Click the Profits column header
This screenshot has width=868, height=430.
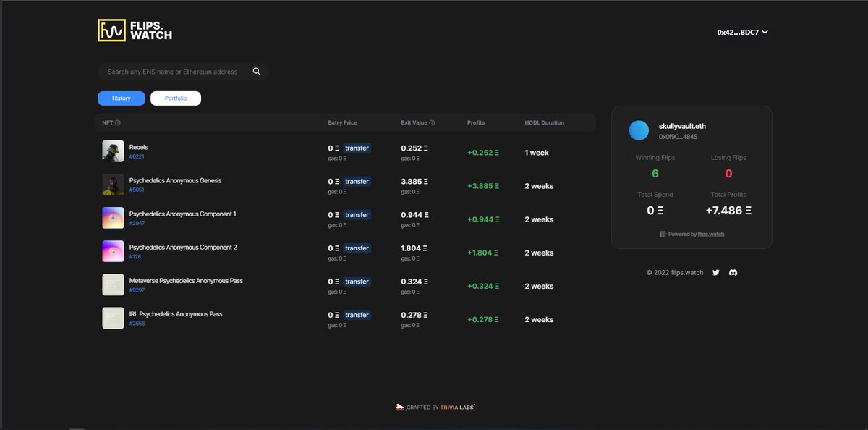click(x=476, y=123)
